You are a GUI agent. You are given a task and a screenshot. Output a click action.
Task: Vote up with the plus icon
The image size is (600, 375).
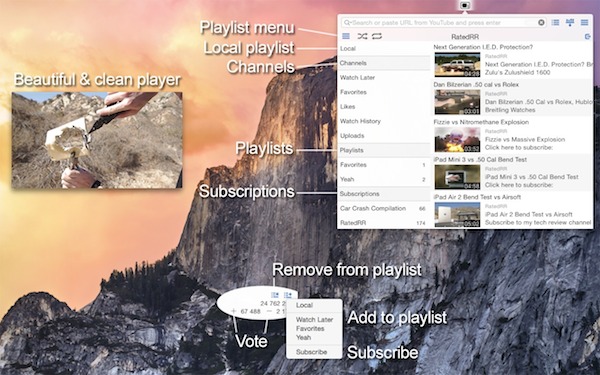coord(233,311)
